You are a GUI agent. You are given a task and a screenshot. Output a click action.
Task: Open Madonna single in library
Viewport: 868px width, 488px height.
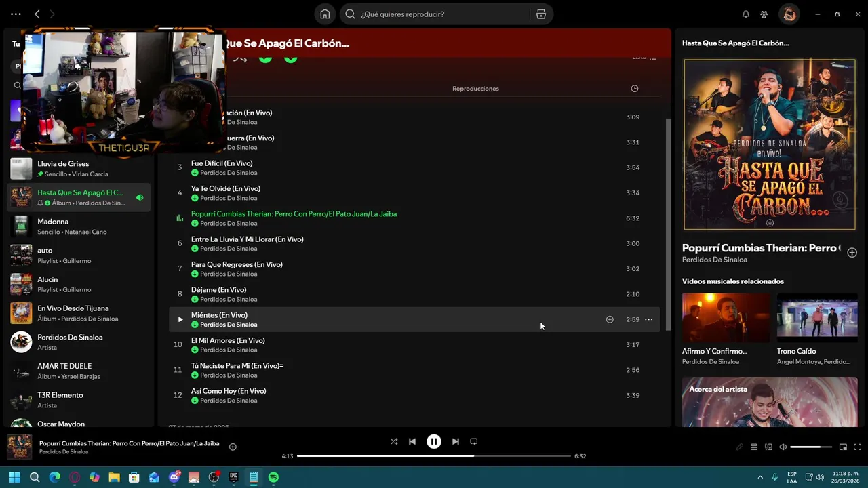[79, 226]
